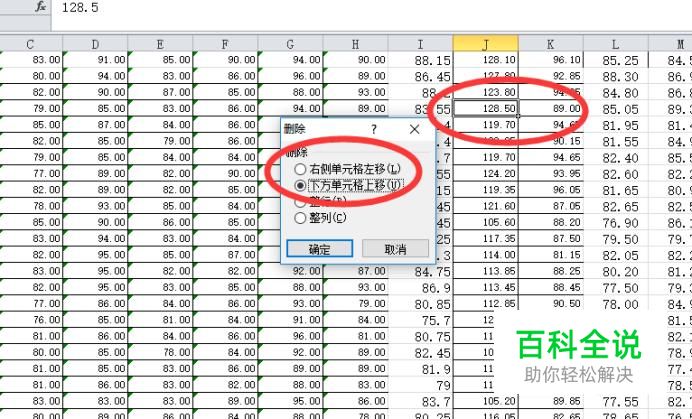
Task: Click cell 82.40 in column L
Action: 616,158
